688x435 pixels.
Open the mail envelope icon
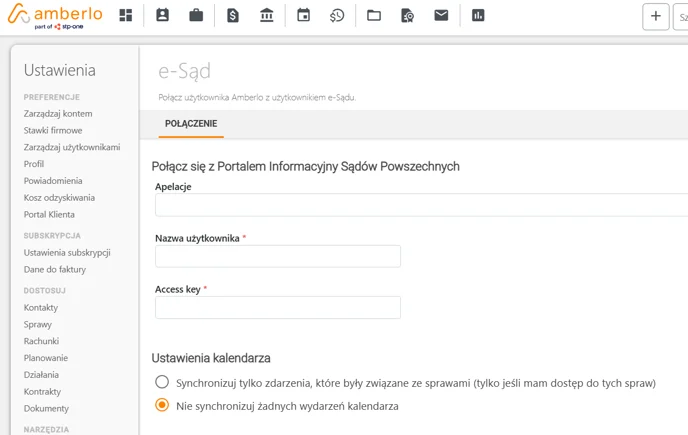coord(441,15)
